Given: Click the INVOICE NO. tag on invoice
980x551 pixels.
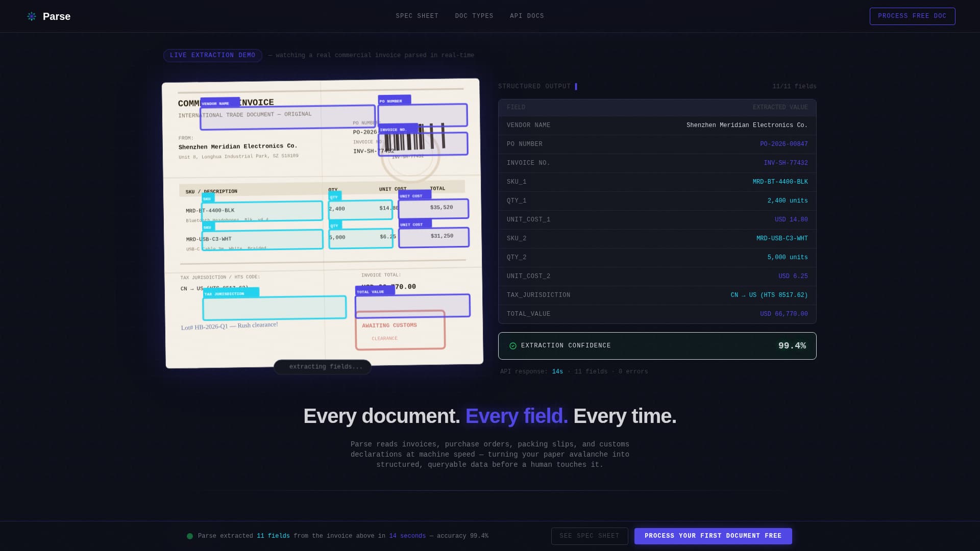Looking at the screenshot, I should point(398,129).
